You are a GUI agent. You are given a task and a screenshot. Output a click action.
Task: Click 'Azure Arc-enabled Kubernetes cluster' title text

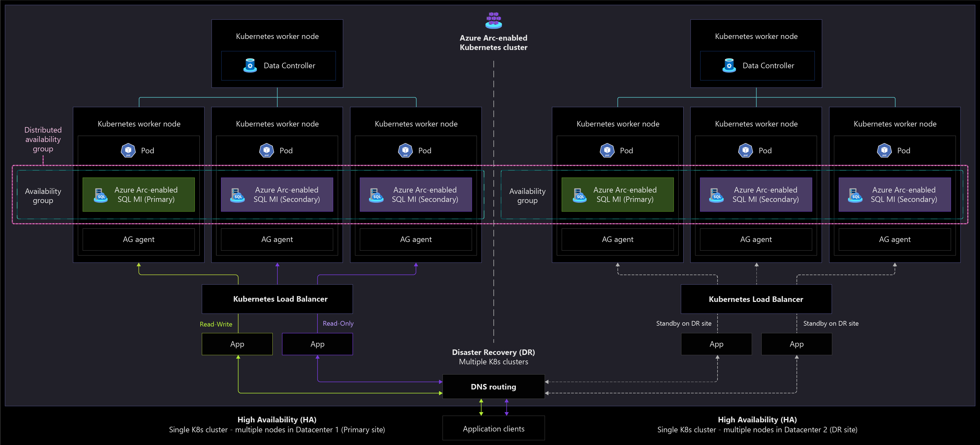(x=493, y=43)
